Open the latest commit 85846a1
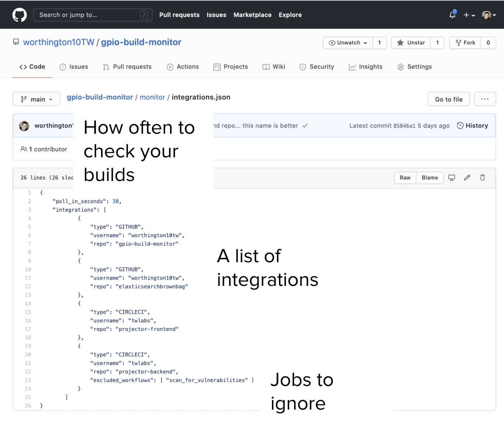The width and height of the screenshot is (504, 424). click(x=404, y=126)
